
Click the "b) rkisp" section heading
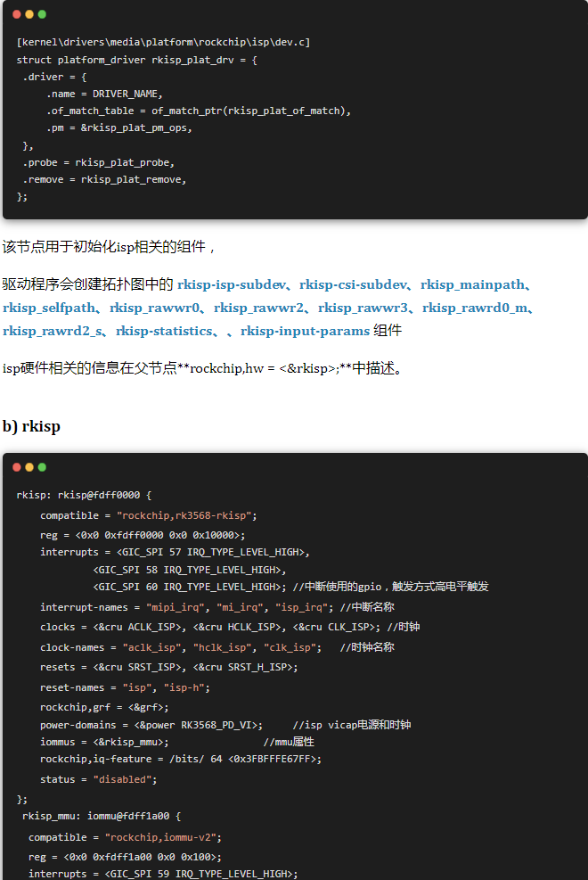pyautogui.click(x=31, y=426)
